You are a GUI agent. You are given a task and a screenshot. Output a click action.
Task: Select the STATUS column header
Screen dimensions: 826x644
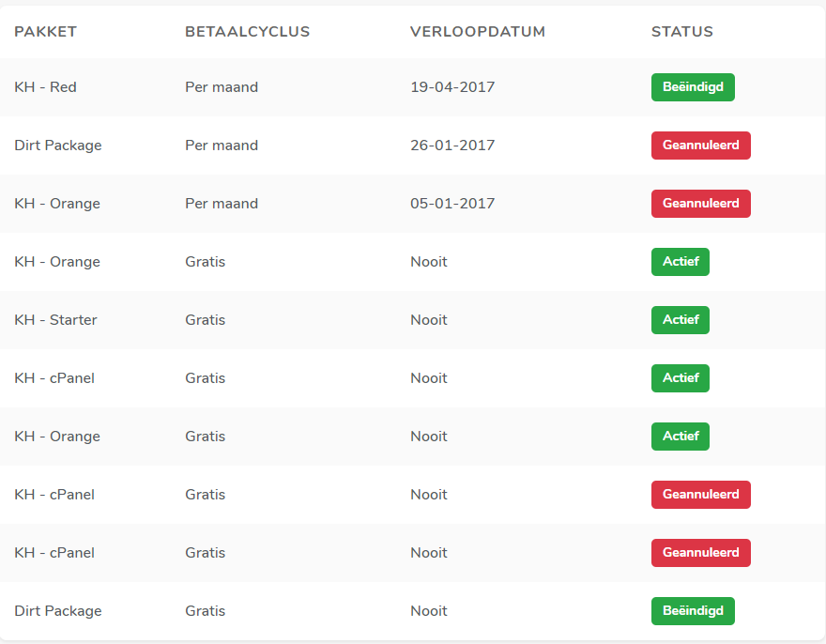(x=681, y=32)
